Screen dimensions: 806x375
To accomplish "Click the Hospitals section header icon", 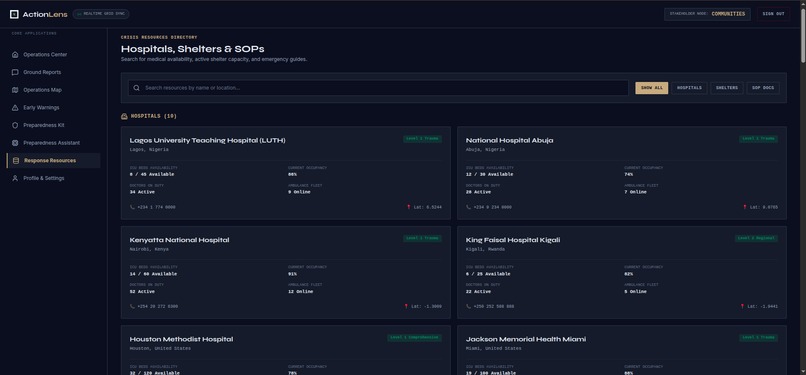I will 124,117.
